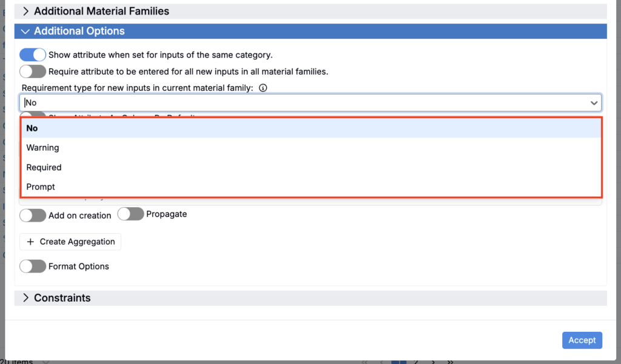Expand the Constraints section

coord(25,298)
